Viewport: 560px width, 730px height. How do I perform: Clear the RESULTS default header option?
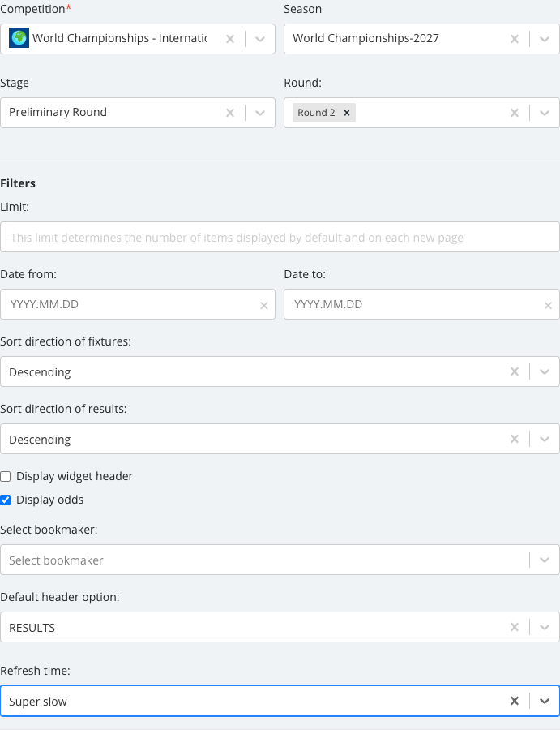[x=515, y=627]
